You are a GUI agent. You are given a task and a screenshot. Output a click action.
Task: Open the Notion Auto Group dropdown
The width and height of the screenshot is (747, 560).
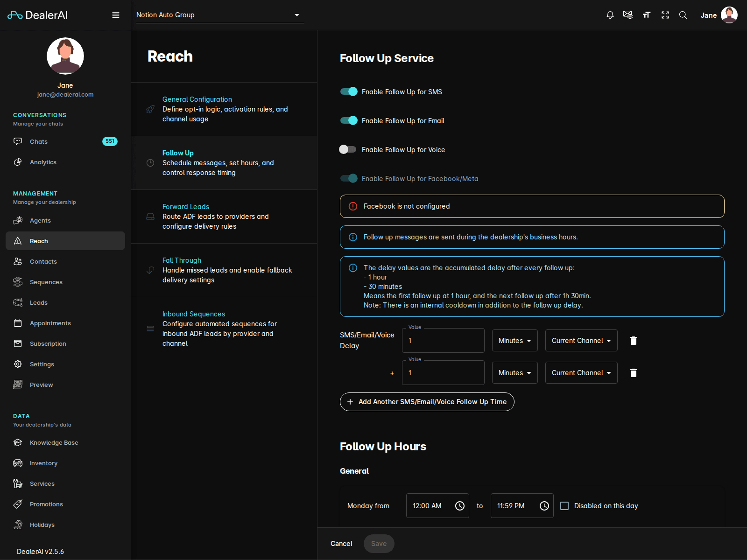click(219, 14)
